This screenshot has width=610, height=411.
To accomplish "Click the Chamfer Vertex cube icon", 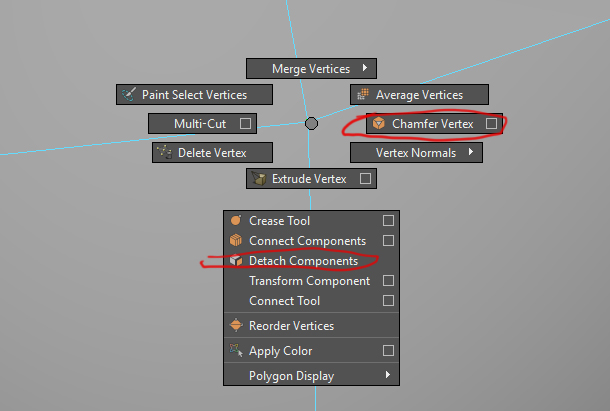I will pos(379,124).
